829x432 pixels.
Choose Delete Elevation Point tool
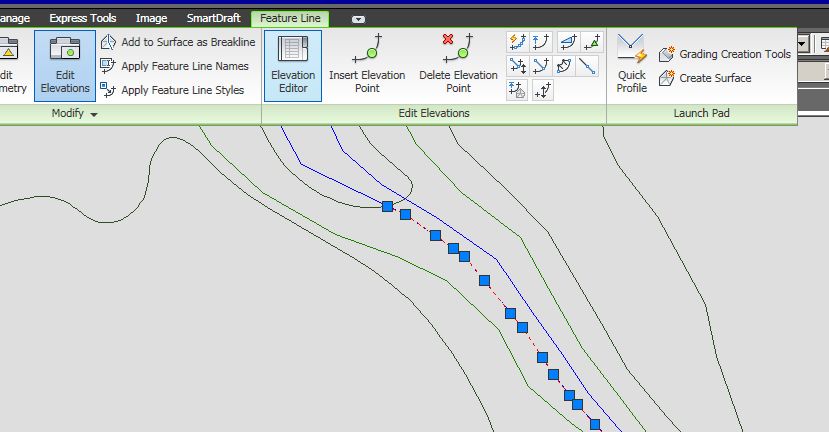click(458, 66)
